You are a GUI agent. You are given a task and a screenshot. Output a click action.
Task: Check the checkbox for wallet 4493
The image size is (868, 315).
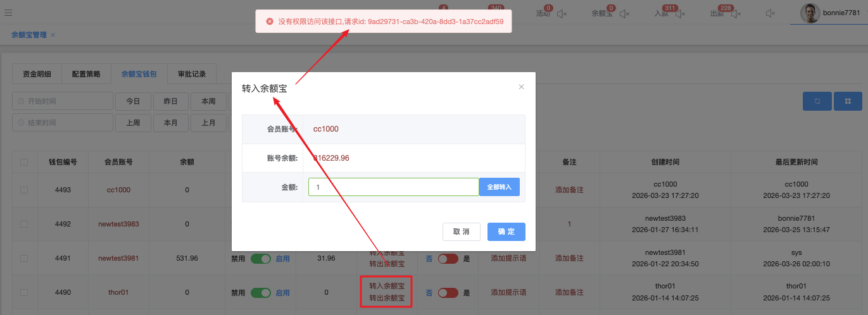coord(24,190)
